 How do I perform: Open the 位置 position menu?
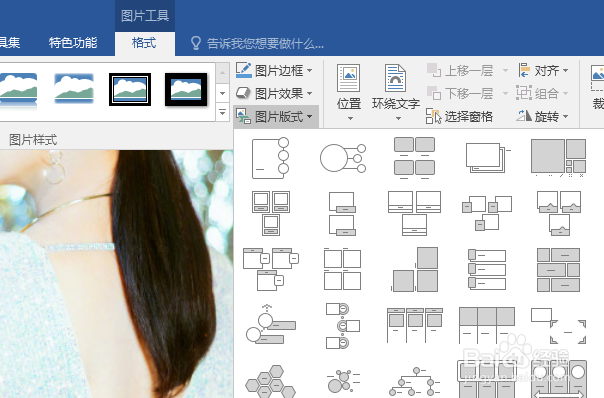point(349,92)
